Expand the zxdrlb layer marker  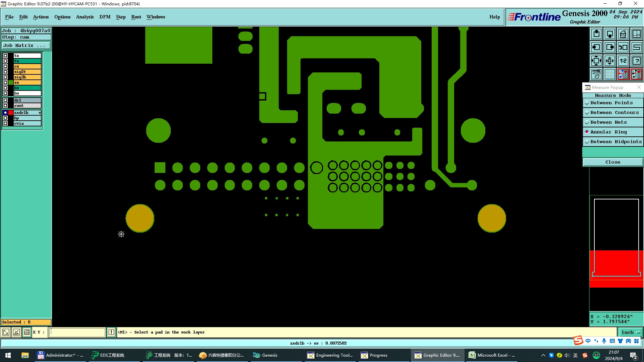(x=40, y=113)
